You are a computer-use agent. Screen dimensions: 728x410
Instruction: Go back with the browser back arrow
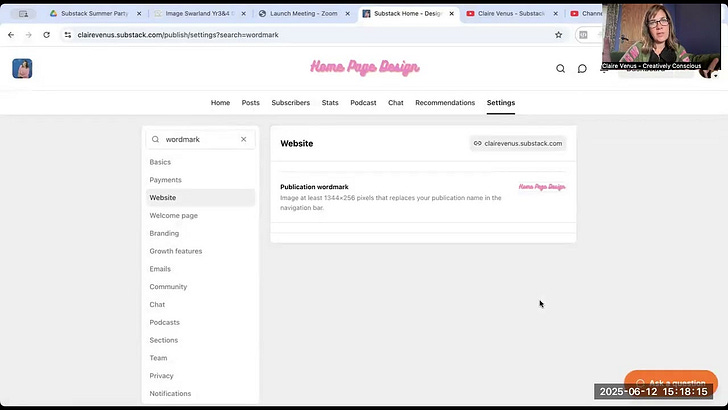pos(11,35)
